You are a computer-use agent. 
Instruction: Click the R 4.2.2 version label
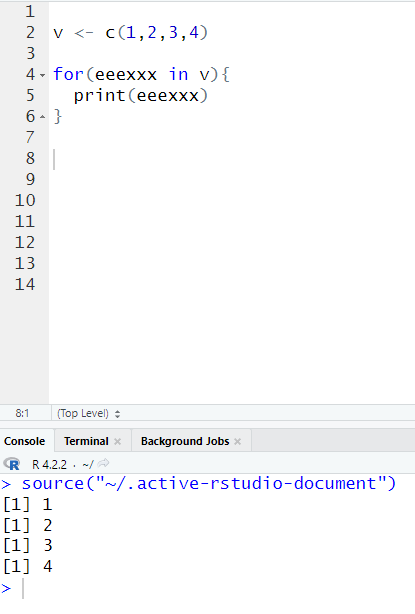(49, 465)
